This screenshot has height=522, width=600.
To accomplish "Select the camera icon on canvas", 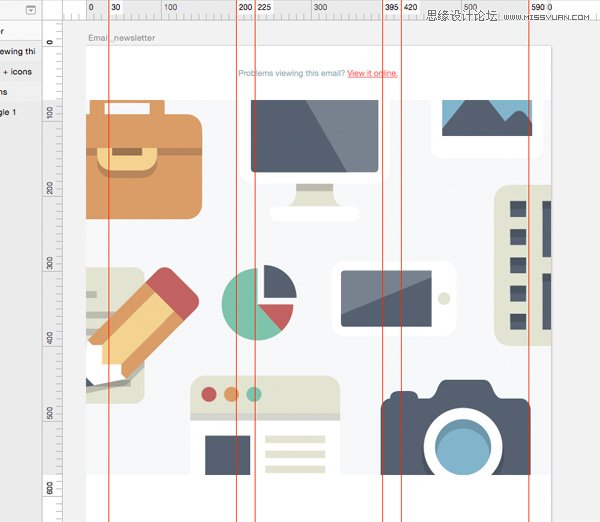I will (456, 427).
